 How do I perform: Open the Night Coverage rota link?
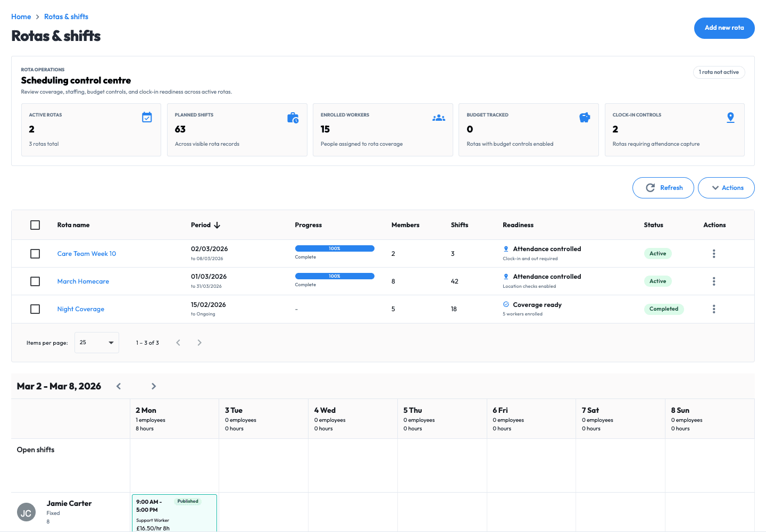pos(81,309)
